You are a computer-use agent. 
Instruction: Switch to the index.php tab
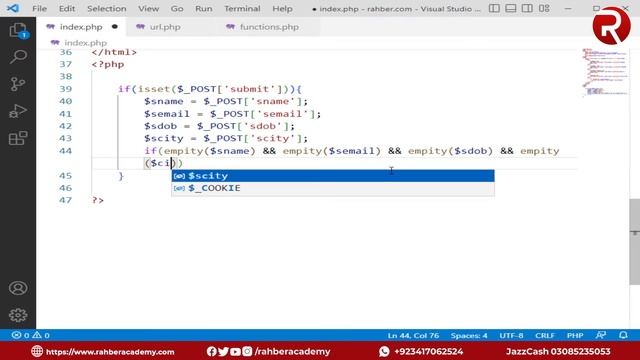pos(81,27)
